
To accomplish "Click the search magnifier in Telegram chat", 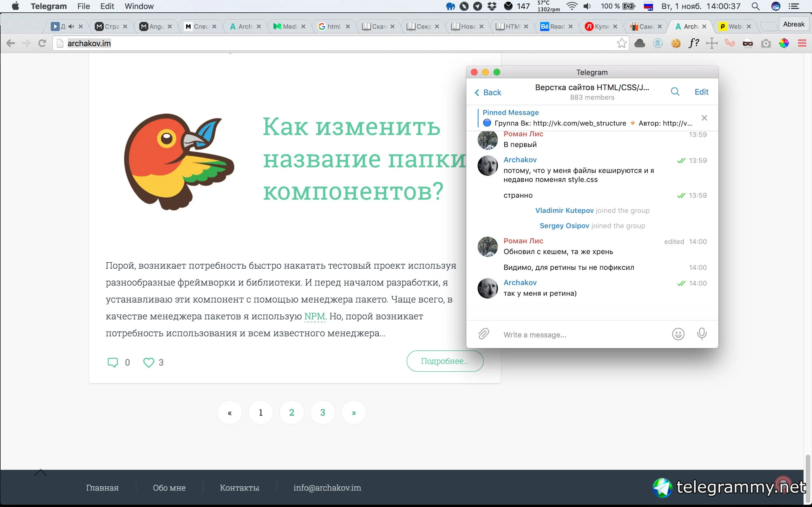I will click(x=675, y=92).
